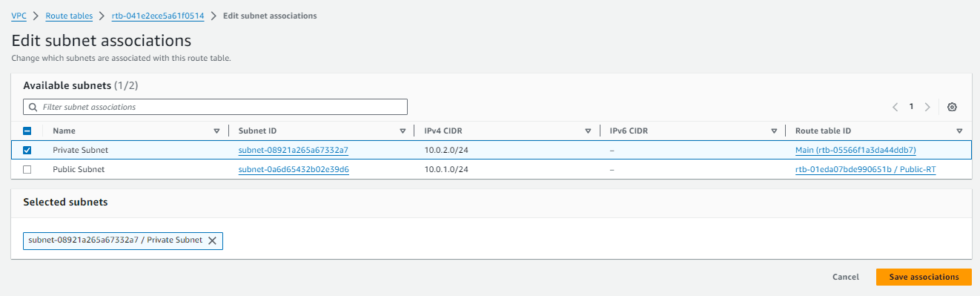Go to previous page of subnets
This screenshot has height=296, width=980.
[x=895, y=107]
